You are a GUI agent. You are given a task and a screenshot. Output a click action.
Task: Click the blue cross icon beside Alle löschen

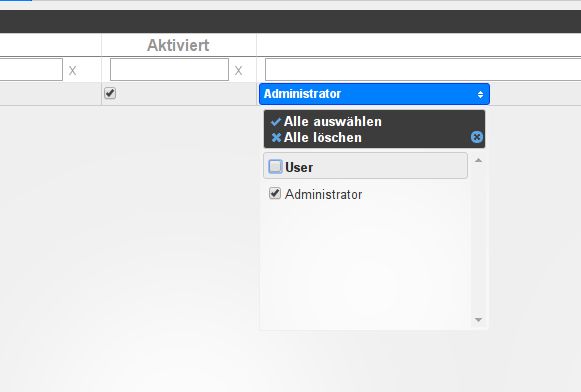tap(276, 138)
